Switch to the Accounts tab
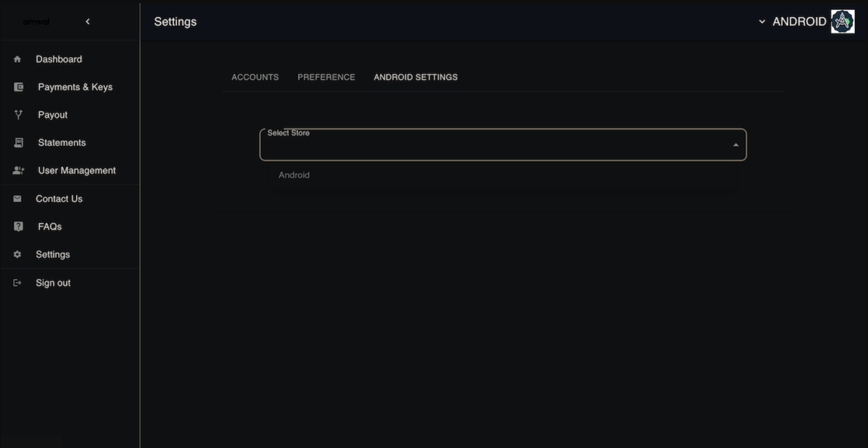Image resolution: width=868 pixels, height=448 pixels. [255, 77]
